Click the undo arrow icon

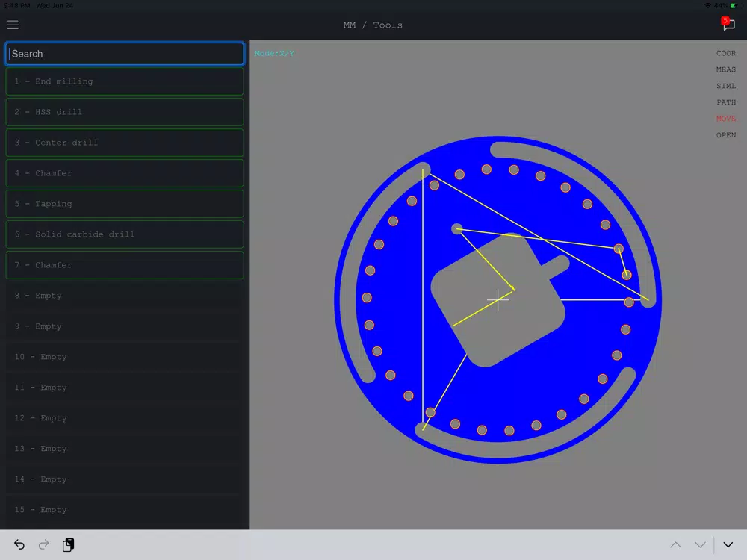coord(19,544)
